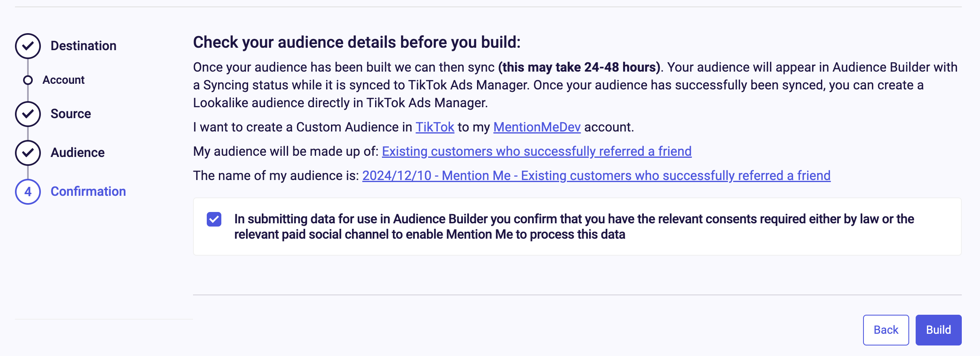The width and height of the screenshot is (980, 356).
Task: Open the Audience step label
Action: 78,153
